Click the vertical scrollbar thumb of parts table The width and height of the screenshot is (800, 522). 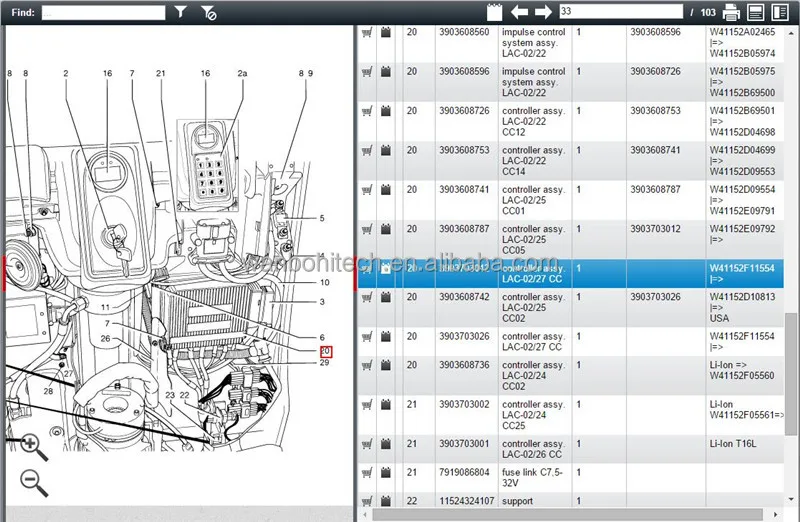(791, 374)
